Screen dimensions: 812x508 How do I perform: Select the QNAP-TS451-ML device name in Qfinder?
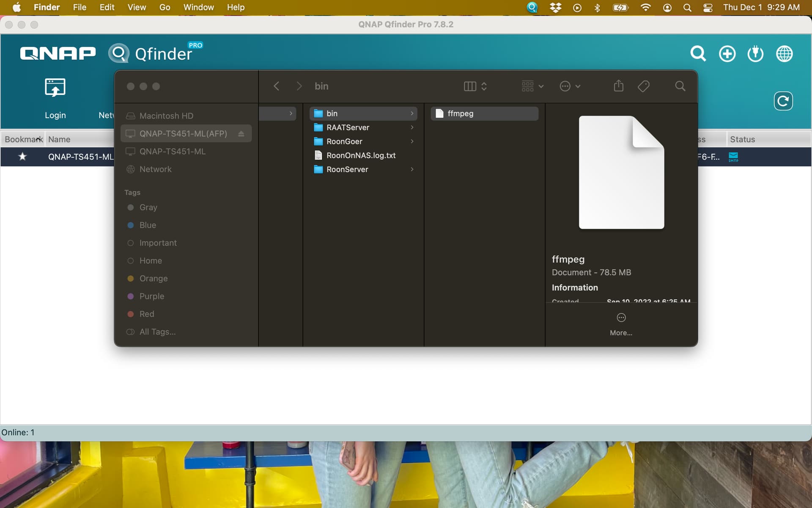81,157
